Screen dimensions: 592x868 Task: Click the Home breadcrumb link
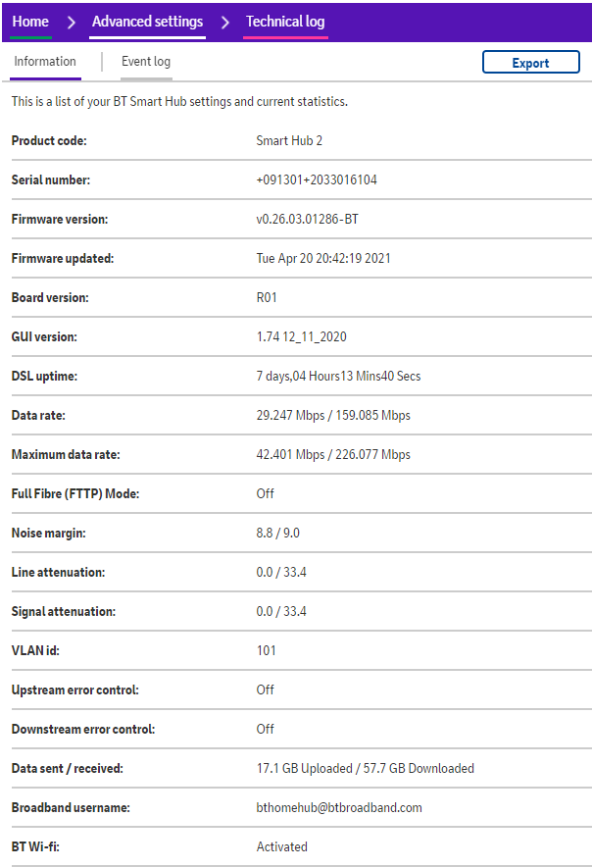[x=30, y=22]
